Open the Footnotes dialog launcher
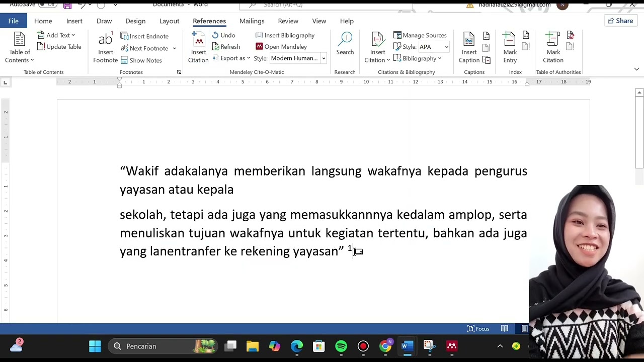Screen dimensions: 644x362 pos(179,72)
